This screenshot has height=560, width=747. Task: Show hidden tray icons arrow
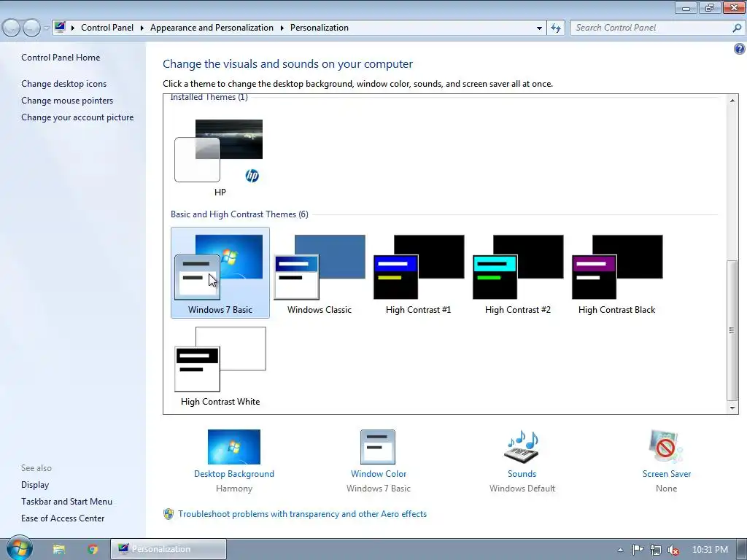[x=620, y=550]
